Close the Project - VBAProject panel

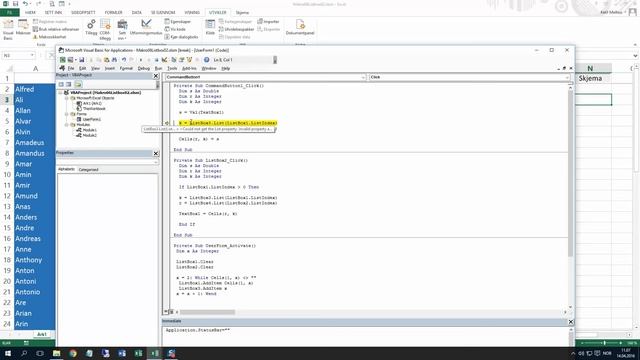click(156, 76)
